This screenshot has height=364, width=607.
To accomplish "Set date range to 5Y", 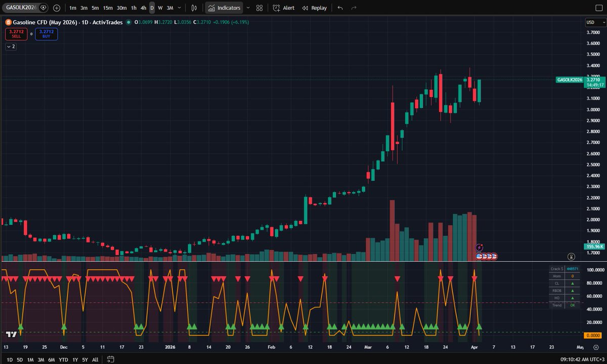I will pos(85,359).
